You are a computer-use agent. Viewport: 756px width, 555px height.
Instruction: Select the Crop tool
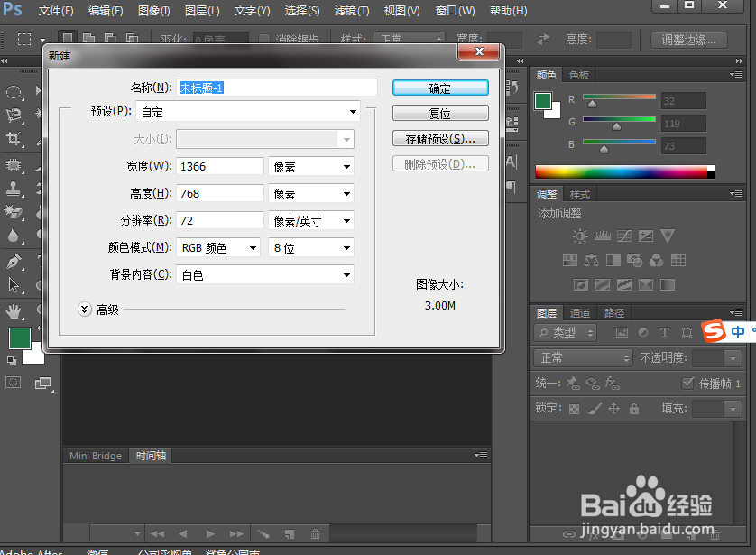pyautogui.click(x=14, y=138)
